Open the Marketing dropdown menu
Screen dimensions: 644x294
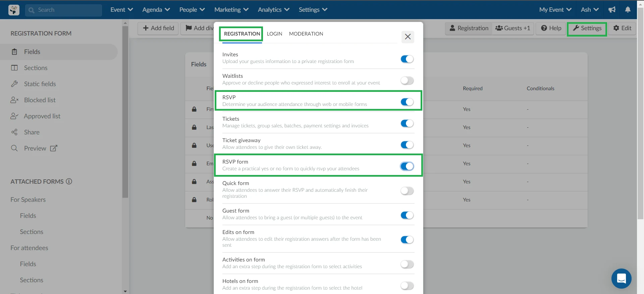231,10
